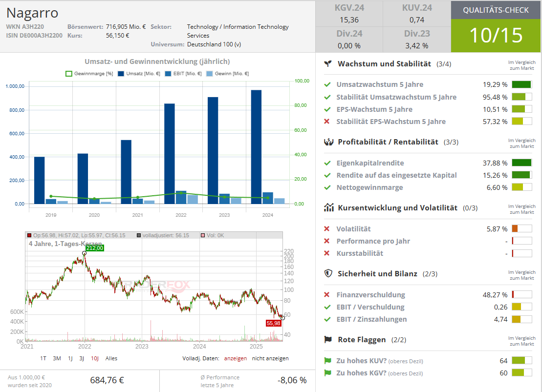Click the ISIN DE000A3H2200 identifier
This screenshot has height=392, width=542.
click(x=34, y=36)
